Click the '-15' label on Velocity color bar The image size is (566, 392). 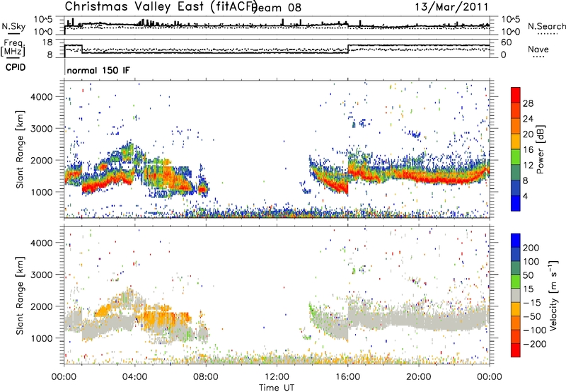(x=532, y=303)
